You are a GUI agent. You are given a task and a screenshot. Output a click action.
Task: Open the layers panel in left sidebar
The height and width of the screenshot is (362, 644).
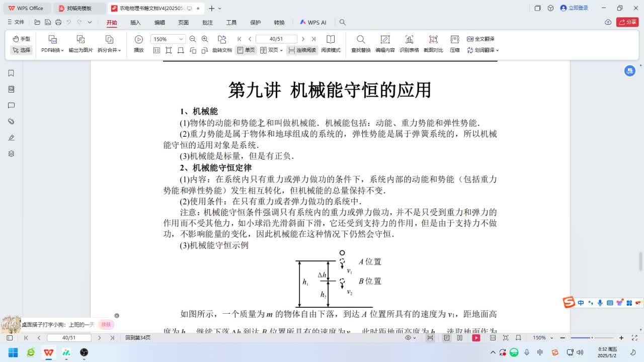tap(11, 154)
